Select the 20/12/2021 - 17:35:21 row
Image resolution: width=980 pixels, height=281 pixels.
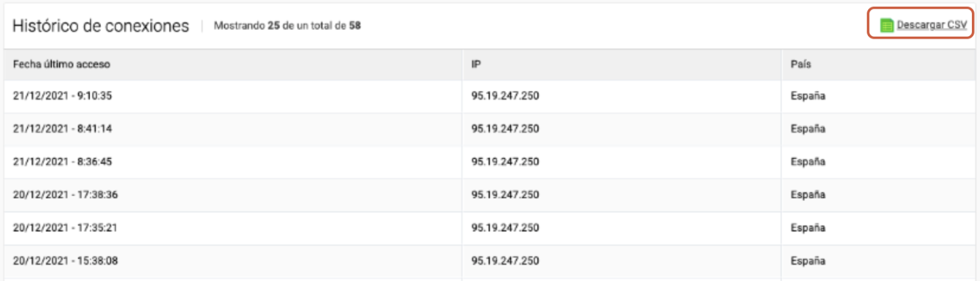coord(490,227)
